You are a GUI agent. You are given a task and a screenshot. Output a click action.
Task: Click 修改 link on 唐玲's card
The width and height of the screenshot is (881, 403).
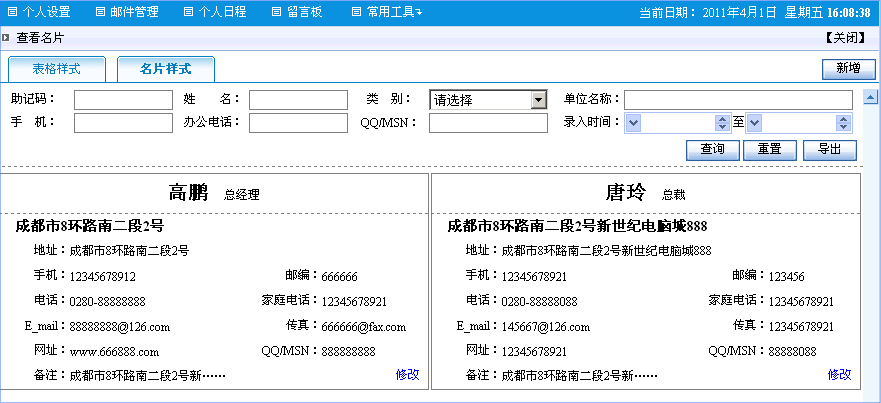tap(839, 375)
